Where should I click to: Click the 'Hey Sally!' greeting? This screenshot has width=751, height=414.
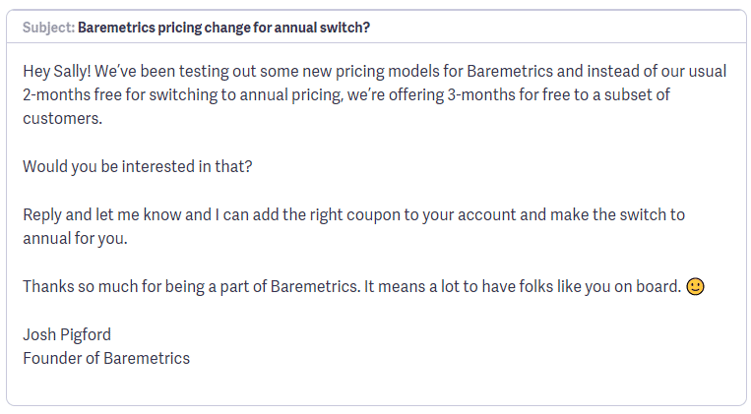pos(57,71)
